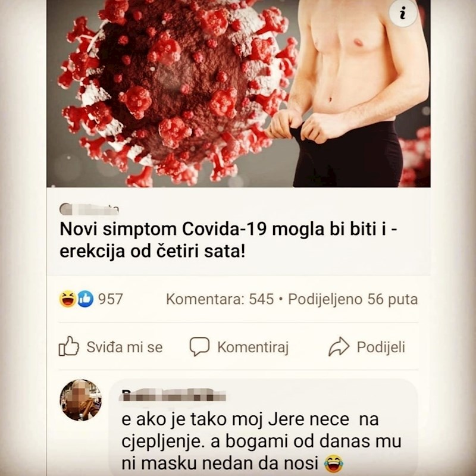Click the laughing emoji in comment

pos(334,464)
